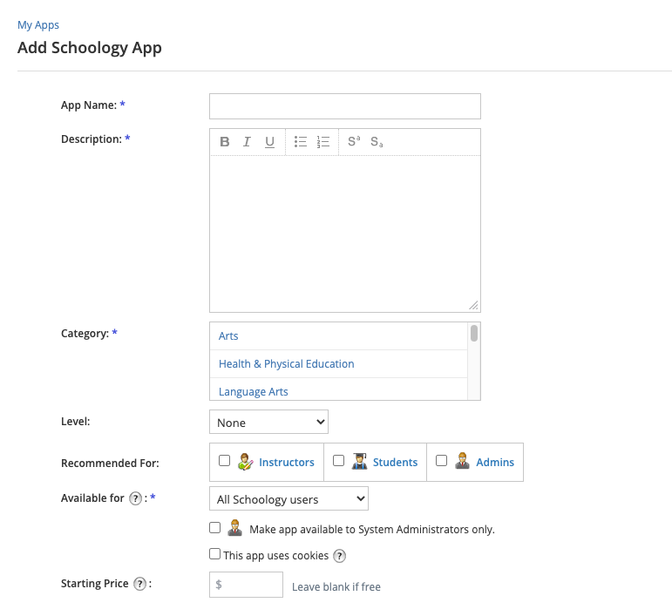Apply superscript formatting in description
Viewport: 672px width, 616px height.
tap(354, 141)
